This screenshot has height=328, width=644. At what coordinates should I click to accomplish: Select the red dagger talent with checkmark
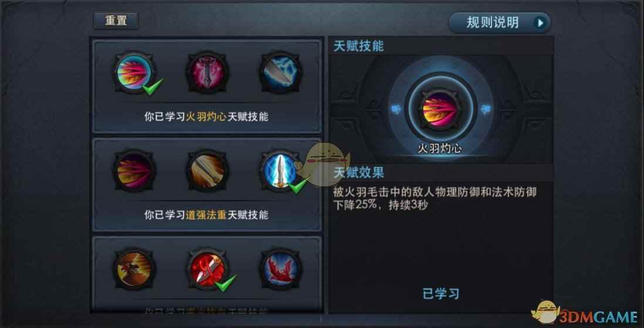(x=207, y=269)
